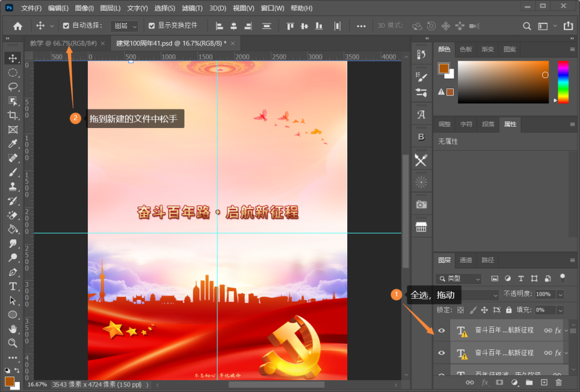580x392 pixels.
Task: Toggle the 自动选择 checkbox
Action: pyautogui.click(x=66, y=25)
